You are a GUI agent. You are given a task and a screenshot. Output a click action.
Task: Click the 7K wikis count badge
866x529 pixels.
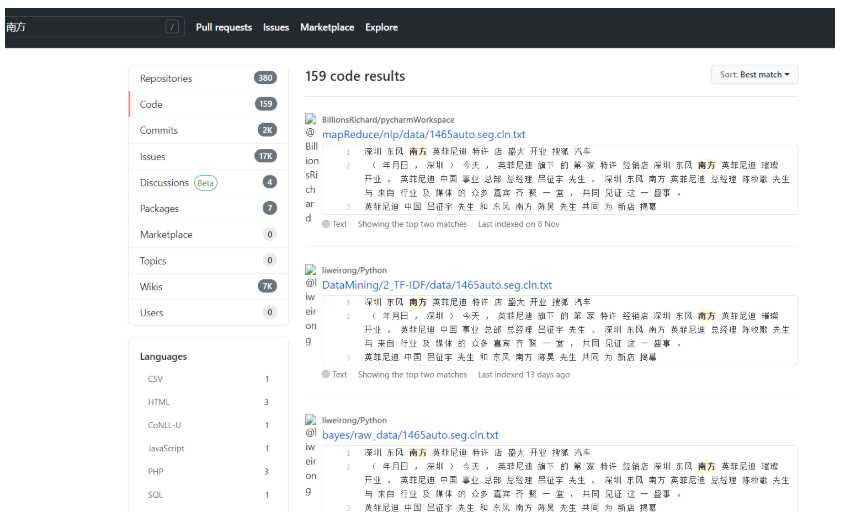(267, 285)
